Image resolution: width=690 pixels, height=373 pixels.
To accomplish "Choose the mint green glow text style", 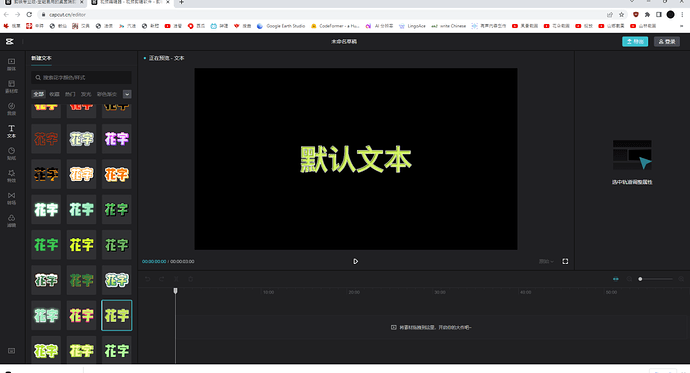I will point(46,315).
